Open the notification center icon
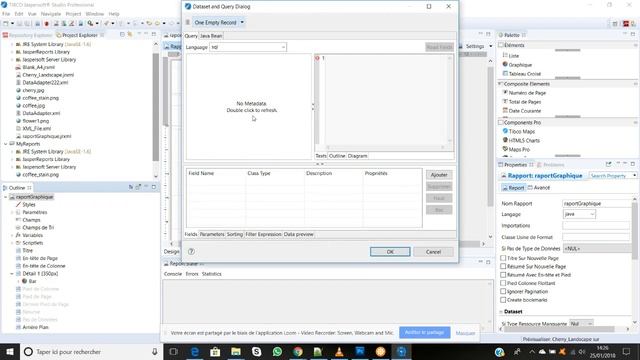Viewport: 640px width, 360px height. [627, 352]
